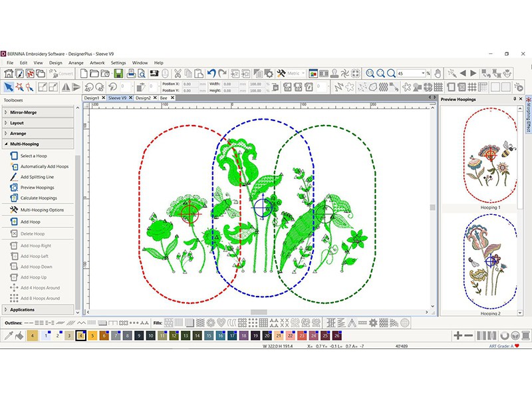Click the Convert button in the toolbar
Viewport: 532px width, 399px height.
point(61,74)
